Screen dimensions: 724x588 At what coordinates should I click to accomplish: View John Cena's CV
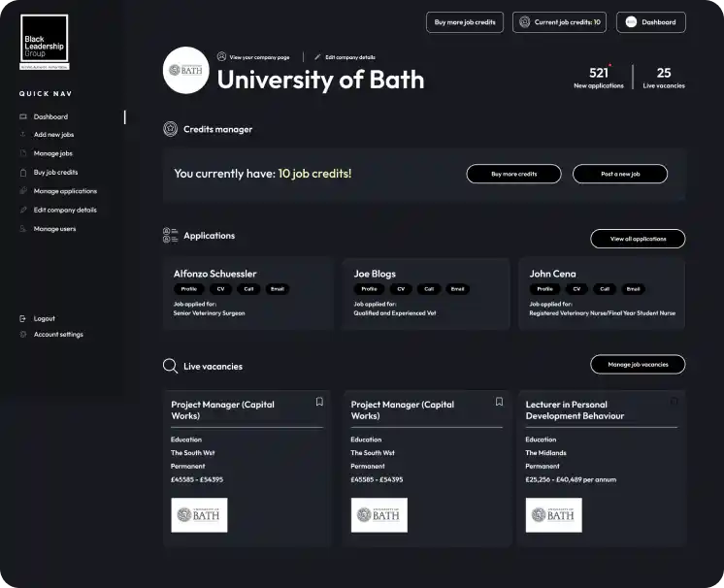(576, 289)
